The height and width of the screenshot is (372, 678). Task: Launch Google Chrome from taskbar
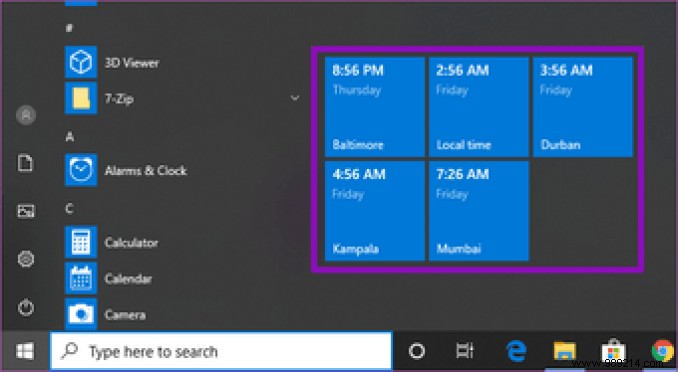click(663, 351)
